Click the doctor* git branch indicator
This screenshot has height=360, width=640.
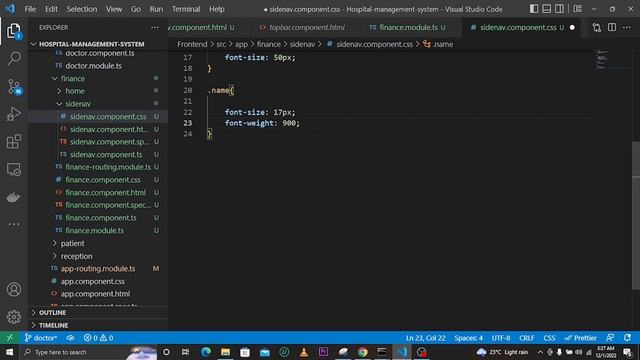[x=41, y=338]
